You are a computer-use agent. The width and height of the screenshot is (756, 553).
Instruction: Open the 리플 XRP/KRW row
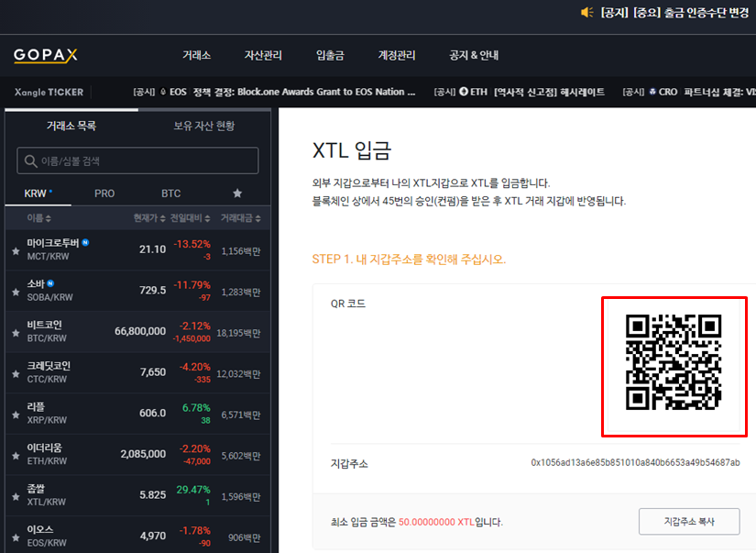[137, 414]
